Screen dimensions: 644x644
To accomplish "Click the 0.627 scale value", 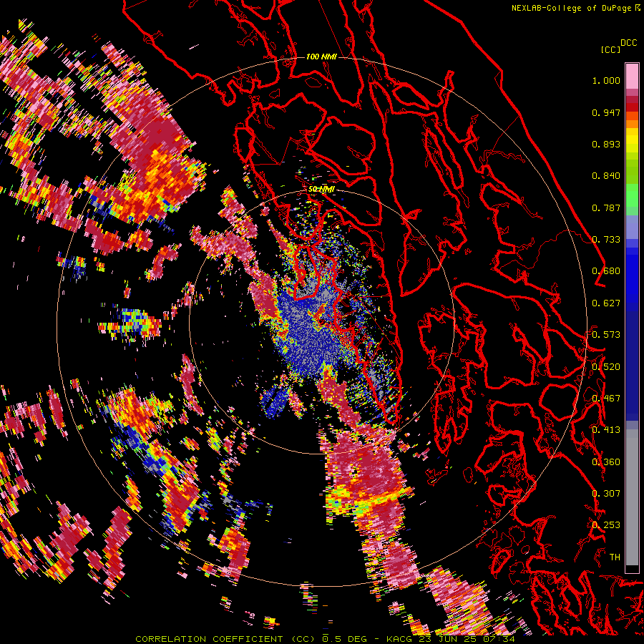I will click(606, 303).
